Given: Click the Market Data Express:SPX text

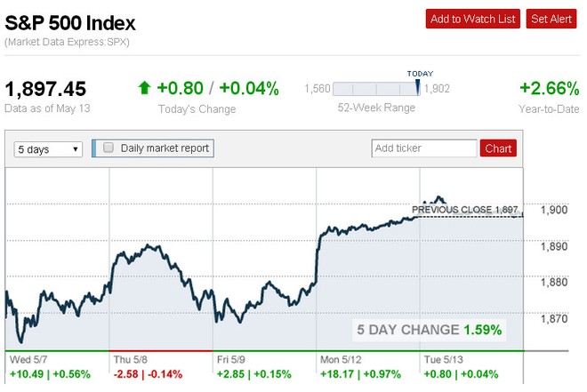Looking at the screenshot, I should point(65,42).
